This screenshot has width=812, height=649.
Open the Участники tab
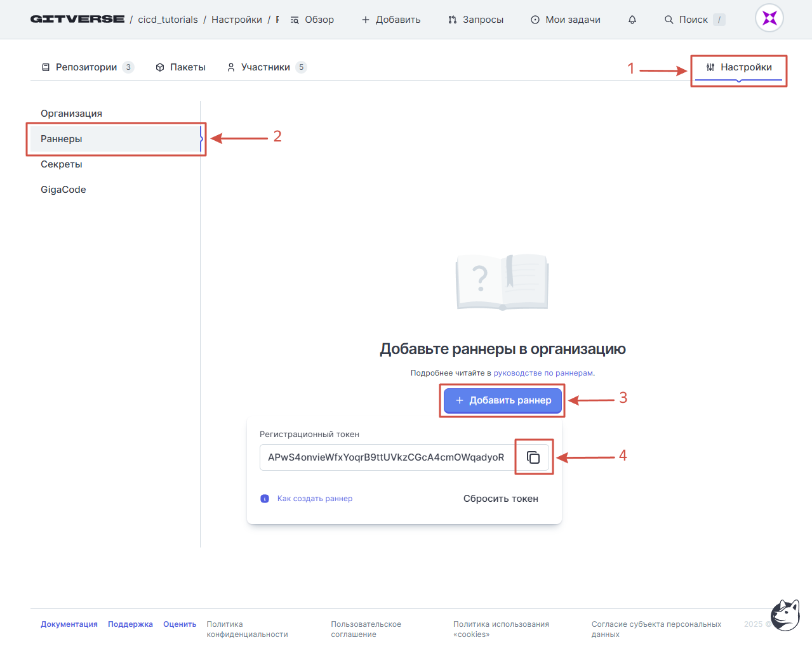pyautogui.click(x=265, y=67)
